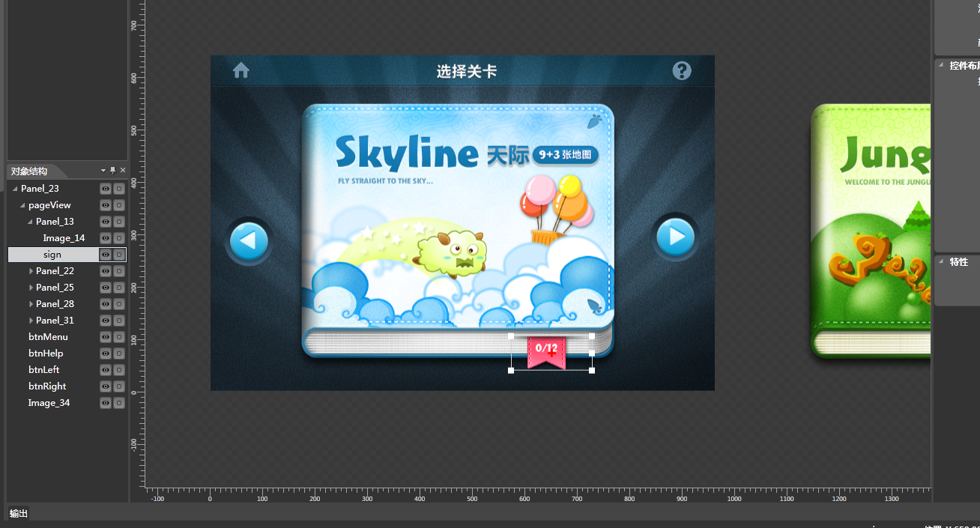Select btnLeft in the object tree
This screenshot has height=528, width=980.
click(x=43, y=370)
